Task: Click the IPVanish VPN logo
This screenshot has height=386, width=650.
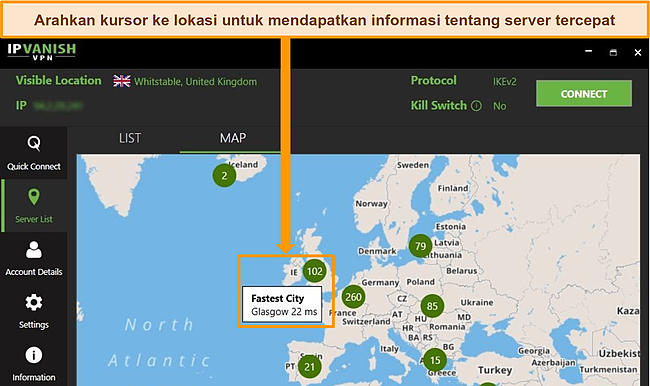Action: click(41, 52)
